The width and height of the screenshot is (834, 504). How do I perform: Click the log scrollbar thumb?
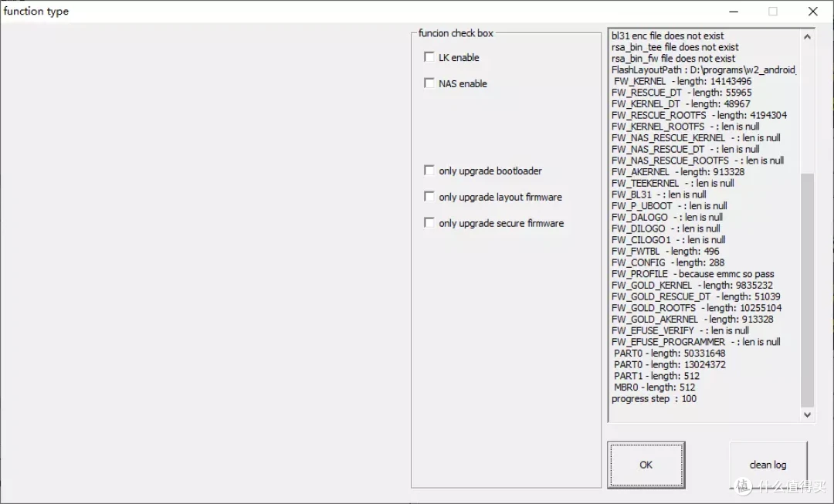pyautogui.click(x=807, y=289)
